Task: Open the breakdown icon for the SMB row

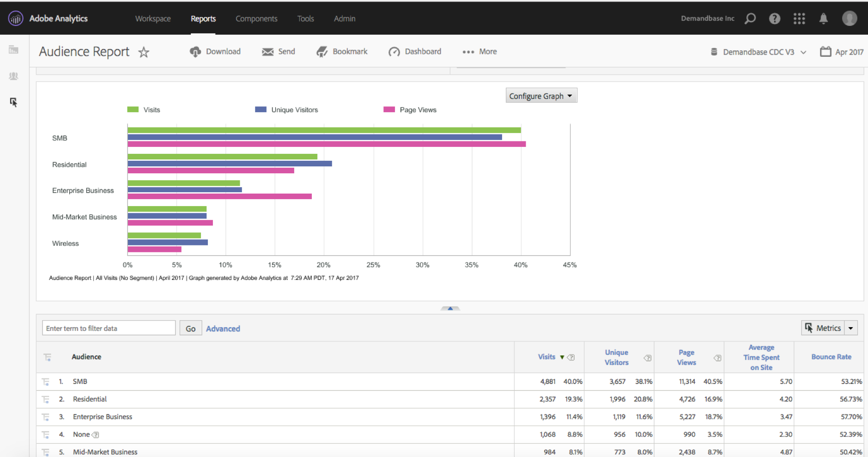Action: point(45,382)
